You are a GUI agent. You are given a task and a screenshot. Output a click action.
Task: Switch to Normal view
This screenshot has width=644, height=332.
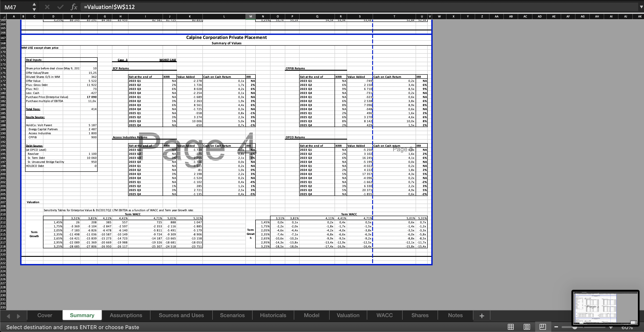pyautogui.click(x=511, y=327)
